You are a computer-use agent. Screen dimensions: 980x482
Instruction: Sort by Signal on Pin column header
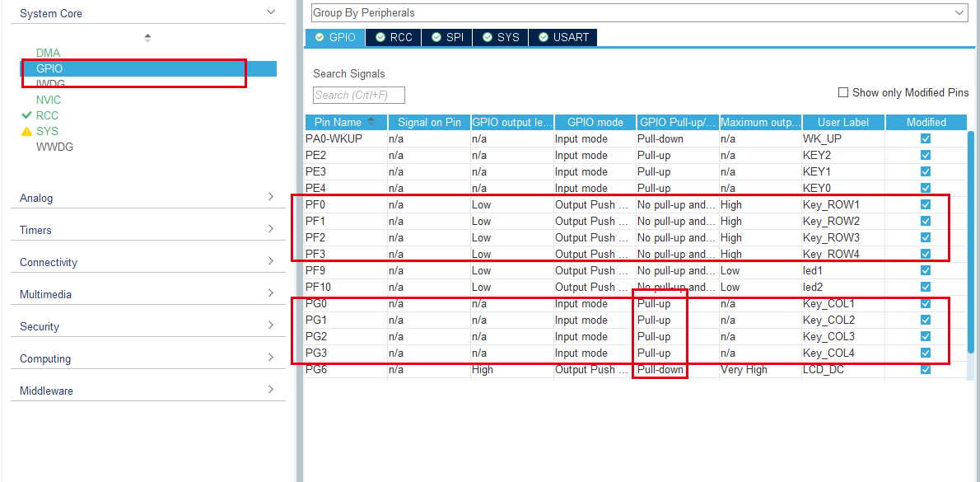(429, 122)
